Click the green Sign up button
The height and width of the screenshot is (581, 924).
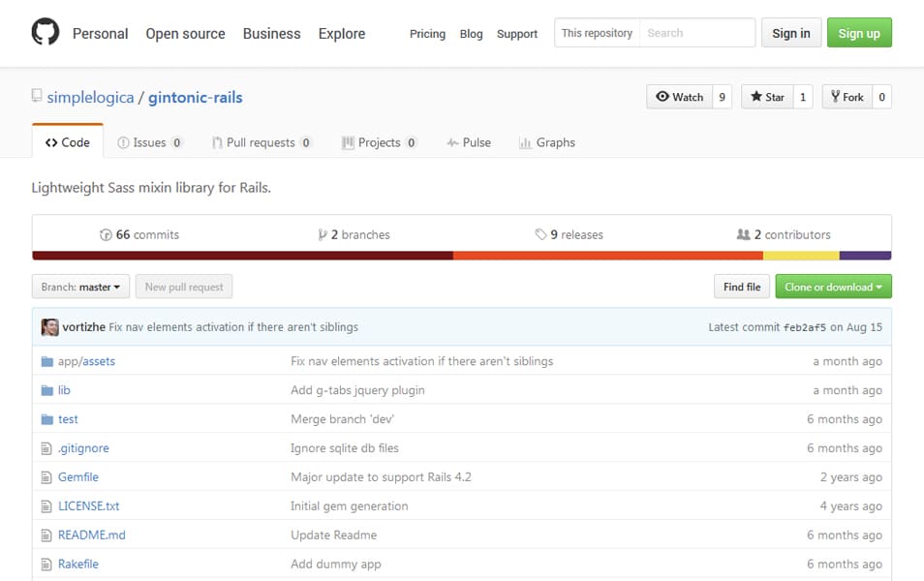point(859,33)
